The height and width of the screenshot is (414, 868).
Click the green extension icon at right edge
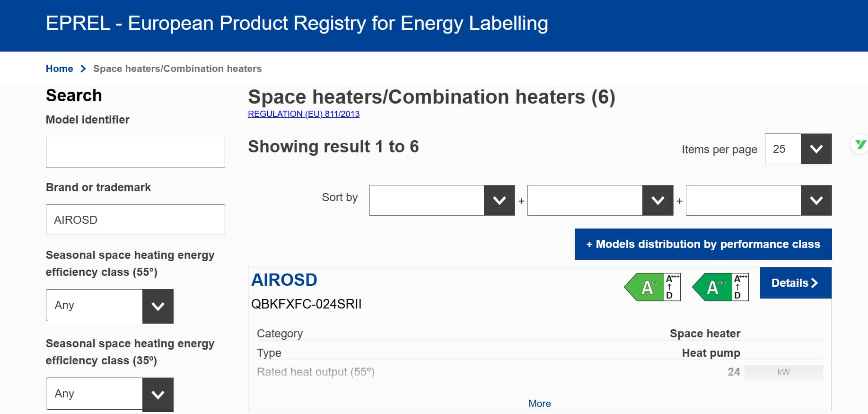tap(860, 144)
